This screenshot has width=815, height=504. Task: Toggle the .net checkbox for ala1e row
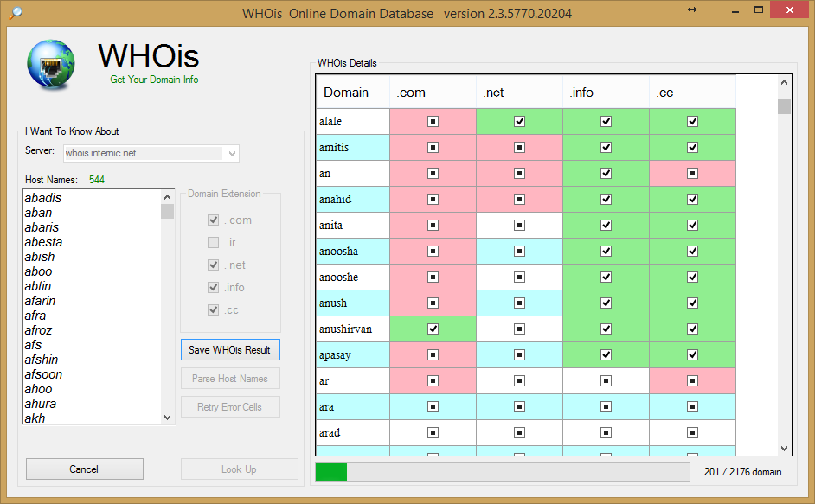519,122
